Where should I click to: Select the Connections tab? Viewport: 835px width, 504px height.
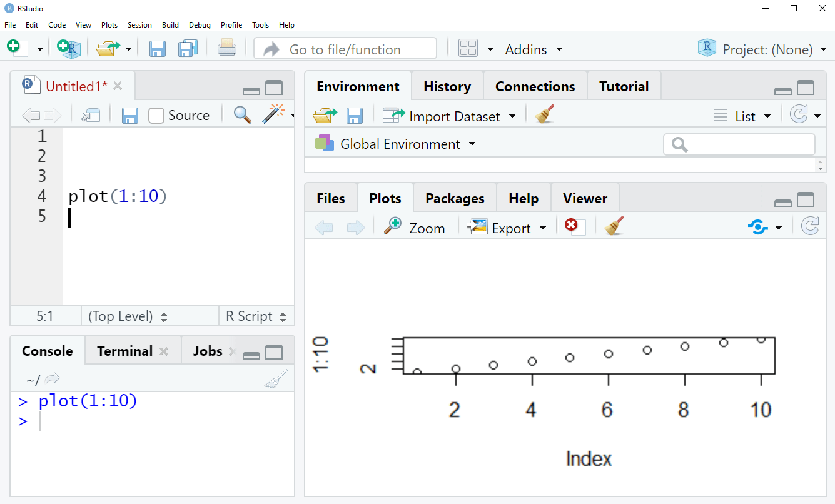[535, 86]
